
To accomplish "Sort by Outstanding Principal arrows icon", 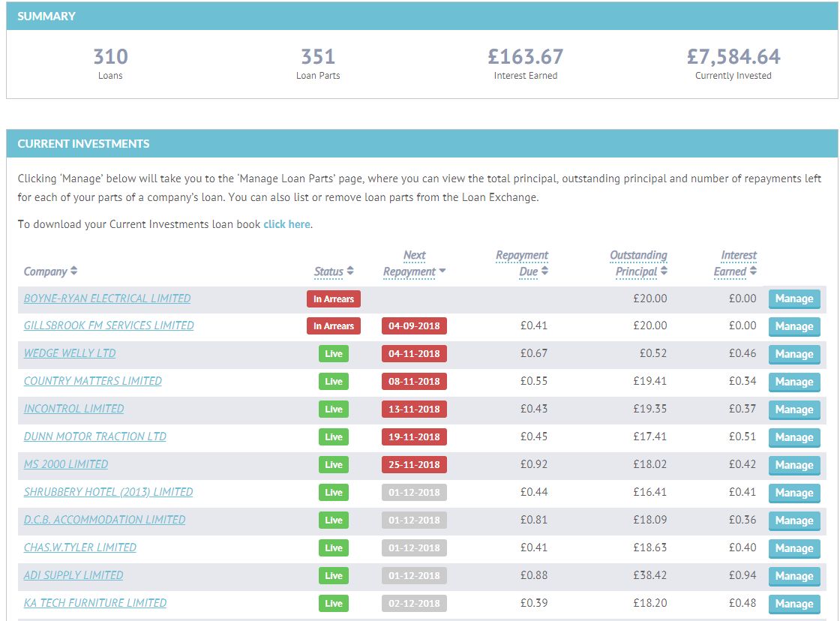I will 664,271.
